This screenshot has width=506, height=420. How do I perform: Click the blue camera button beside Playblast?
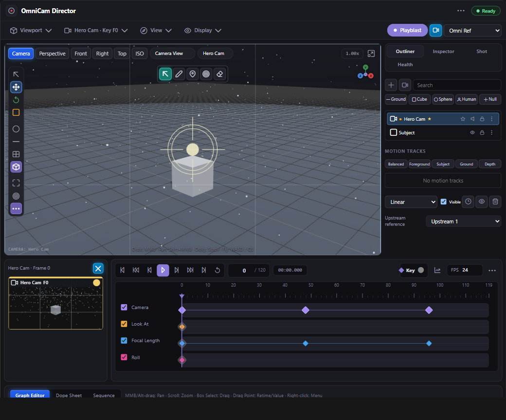(x=435, y=30)
